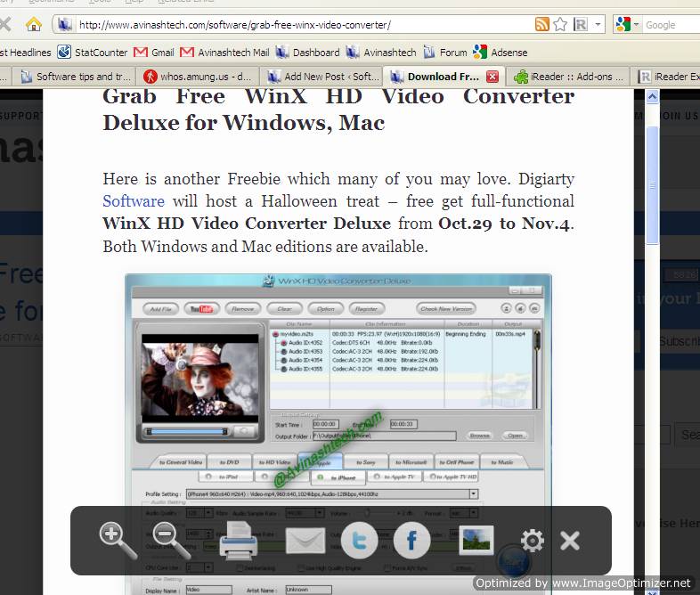Switch to Software tips and tr... tab

[75, 77]
